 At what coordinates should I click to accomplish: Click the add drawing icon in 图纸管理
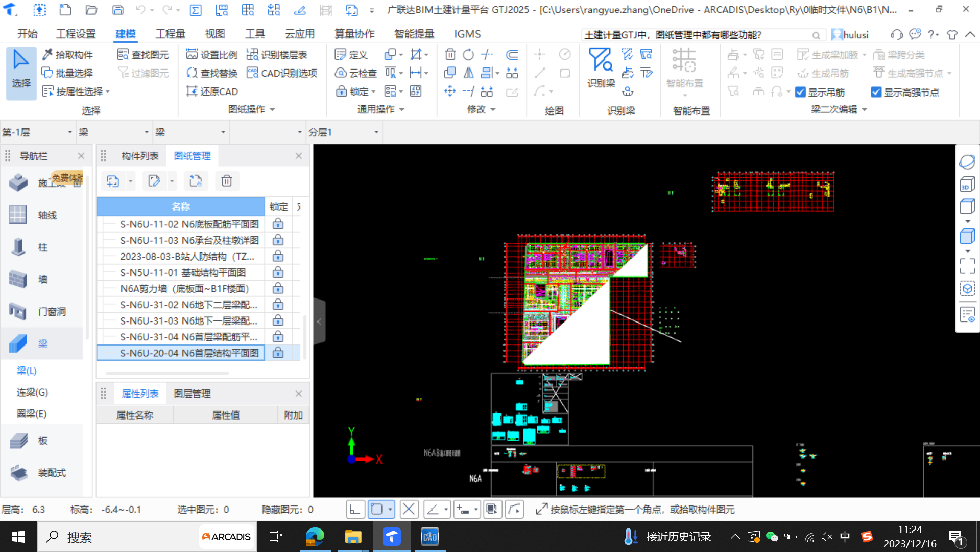[113, 181]
